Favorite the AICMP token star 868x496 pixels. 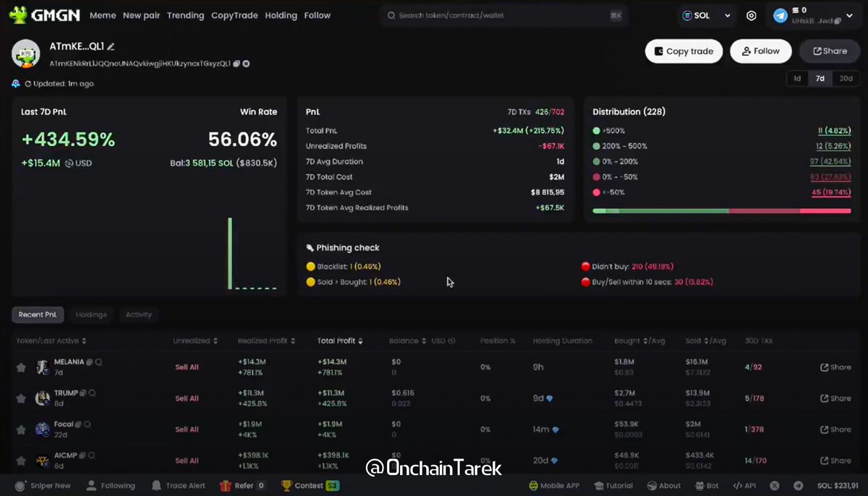pos(21,461)
